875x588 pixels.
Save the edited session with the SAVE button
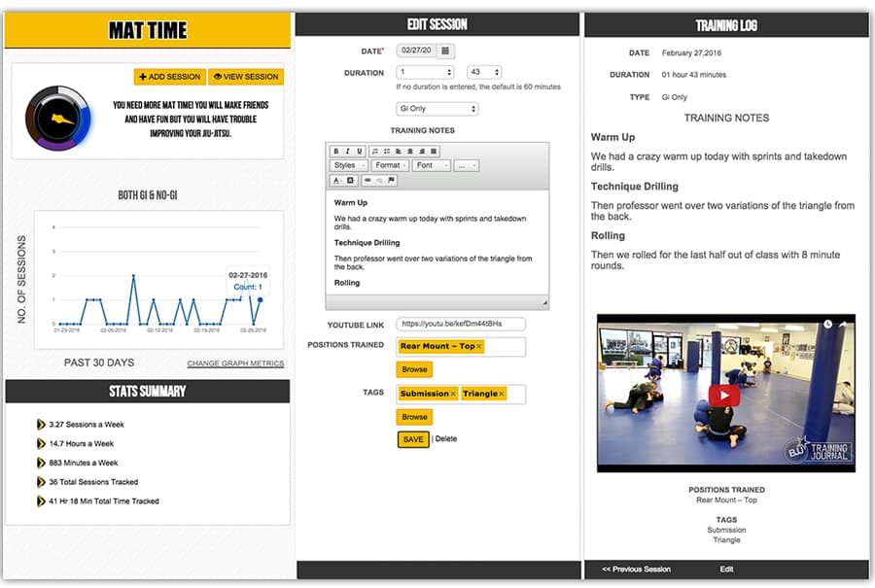pos(412,438)
